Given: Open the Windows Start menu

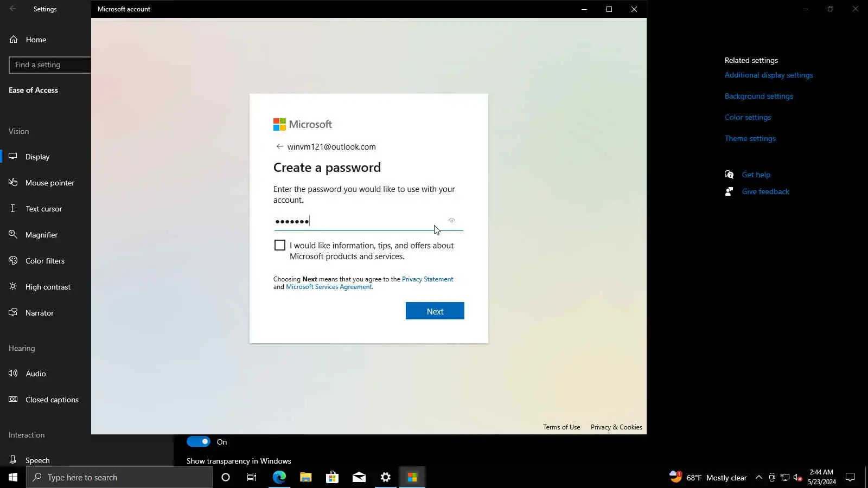Looking at the screenshot, I should pos(13,477).
